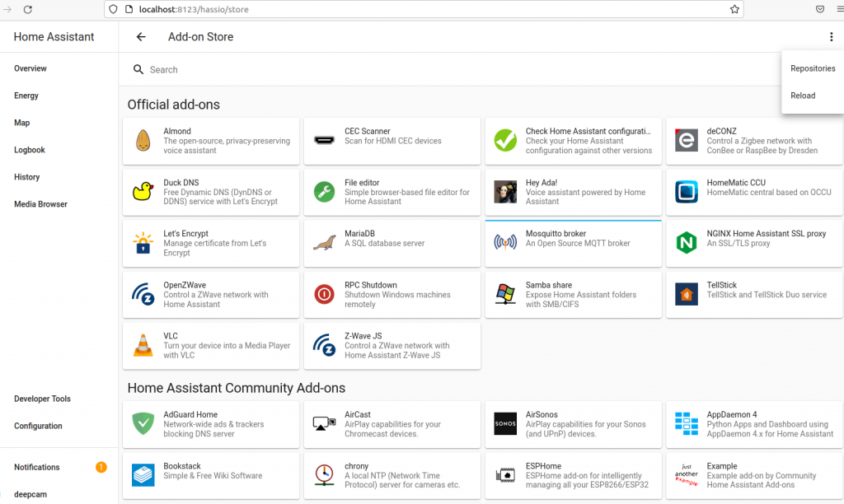Click the MariaDB seal icon

pyautogui.click(x=324, y=243)
